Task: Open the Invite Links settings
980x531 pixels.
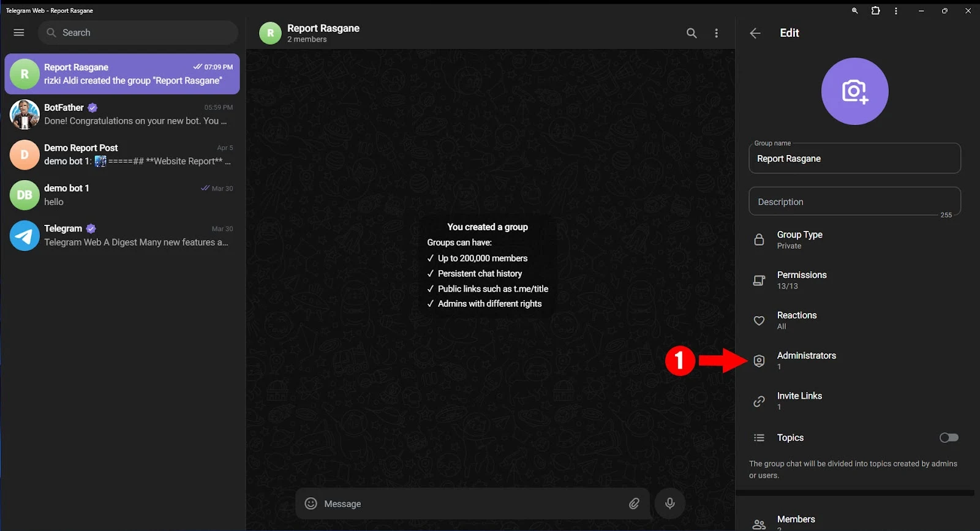Action: click(854, 401)
